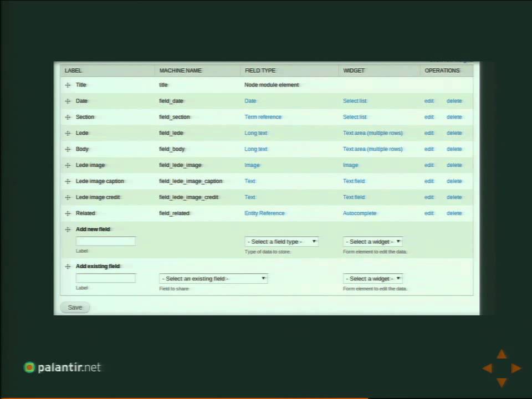Open Select list widget link for Date
This screenshot has height=399, width=532.
(355, 101)
